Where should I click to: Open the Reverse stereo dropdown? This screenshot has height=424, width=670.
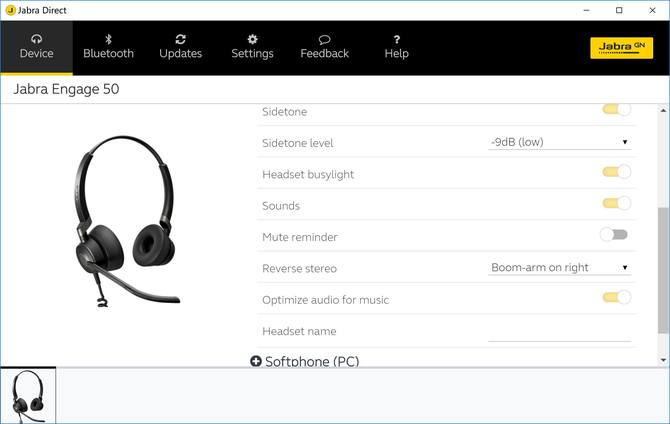tap(559, 268)
